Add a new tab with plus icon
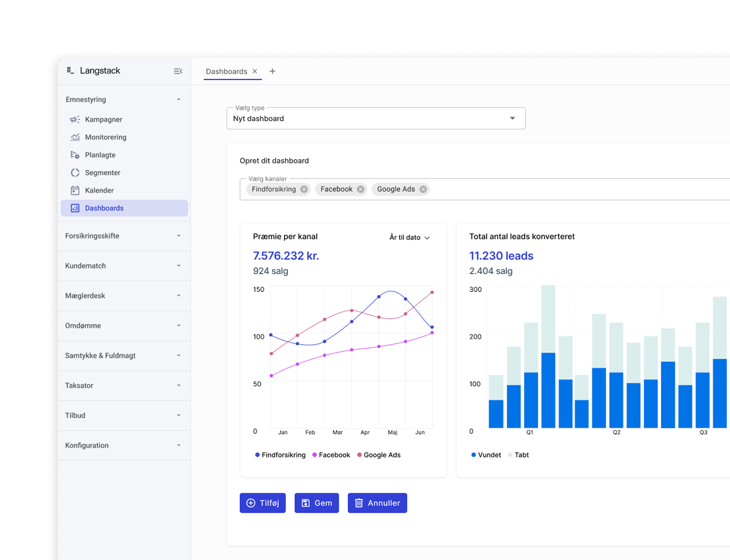Image resolution: width=730 pixels, height=560 pixels. tap(272, 71)
